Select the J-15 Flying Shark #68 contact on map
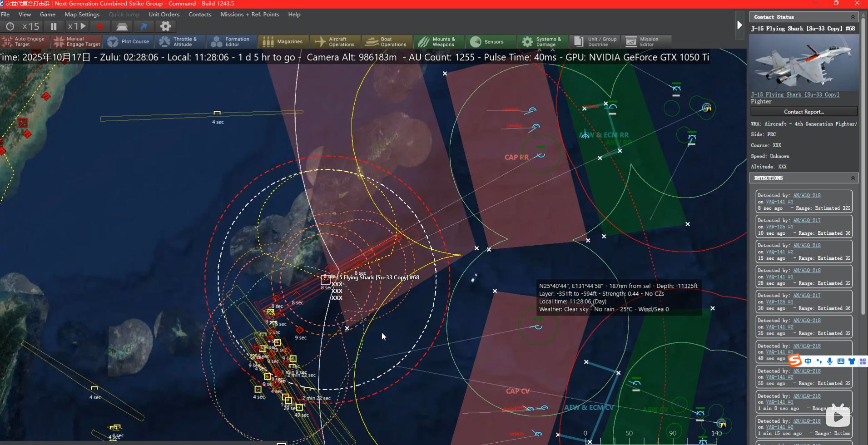 [326, 280]
